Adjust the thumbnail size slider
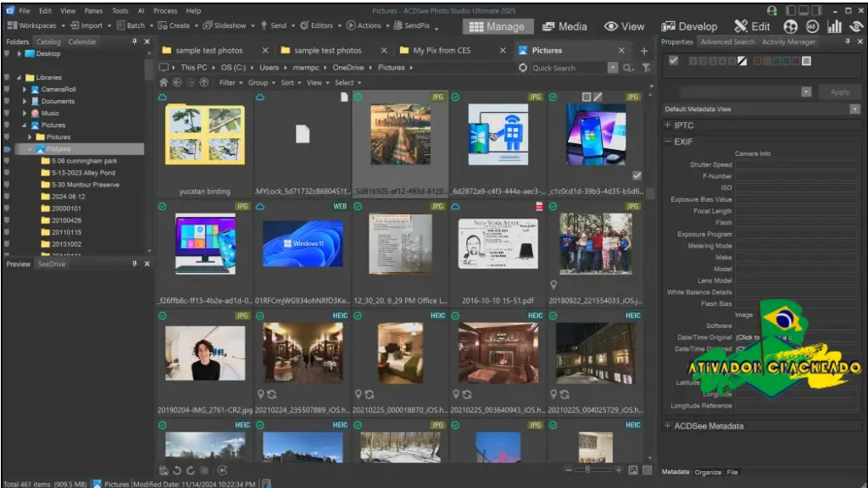The width and height of the screenshot is (868, 488). [x=587, y=469]
